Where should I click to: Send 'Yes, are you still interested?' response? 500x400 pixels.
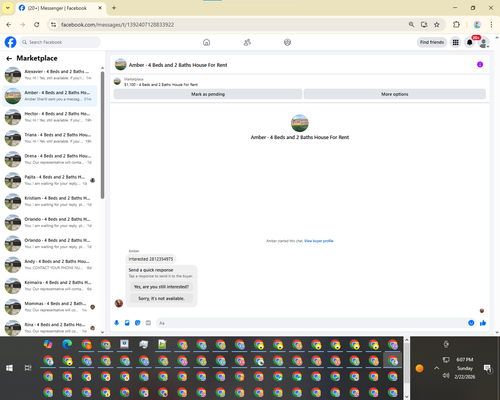(x=161, y=287)
